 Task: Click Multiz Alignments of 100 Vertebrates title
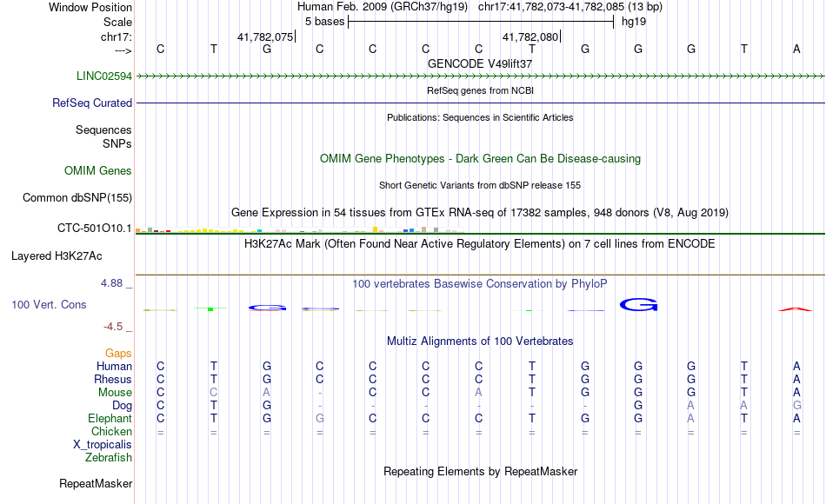[x=480, y=342]
